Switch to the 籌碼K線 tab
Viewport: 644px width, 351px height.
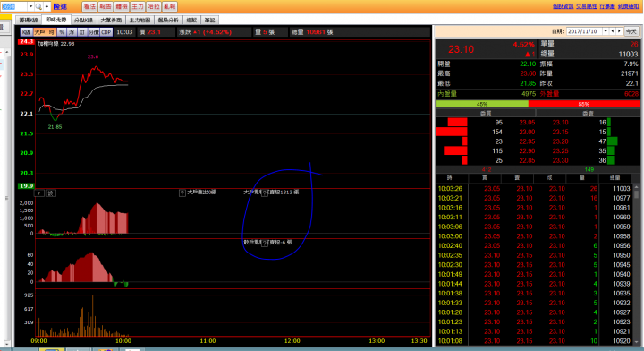[29, 20]
